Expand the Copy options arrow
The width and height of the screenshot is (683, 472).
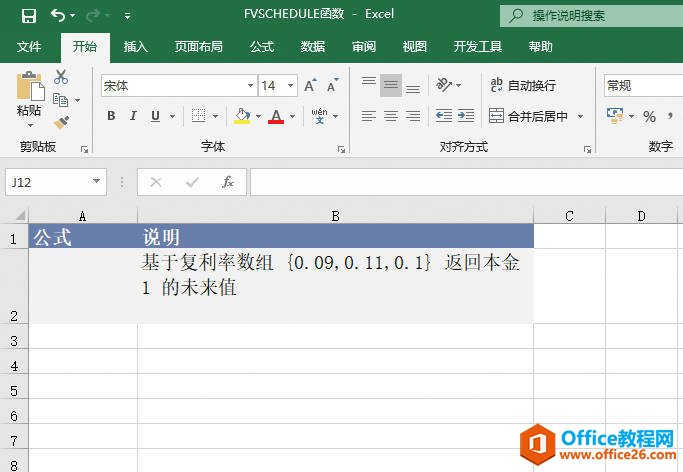[x=78, y=101]
